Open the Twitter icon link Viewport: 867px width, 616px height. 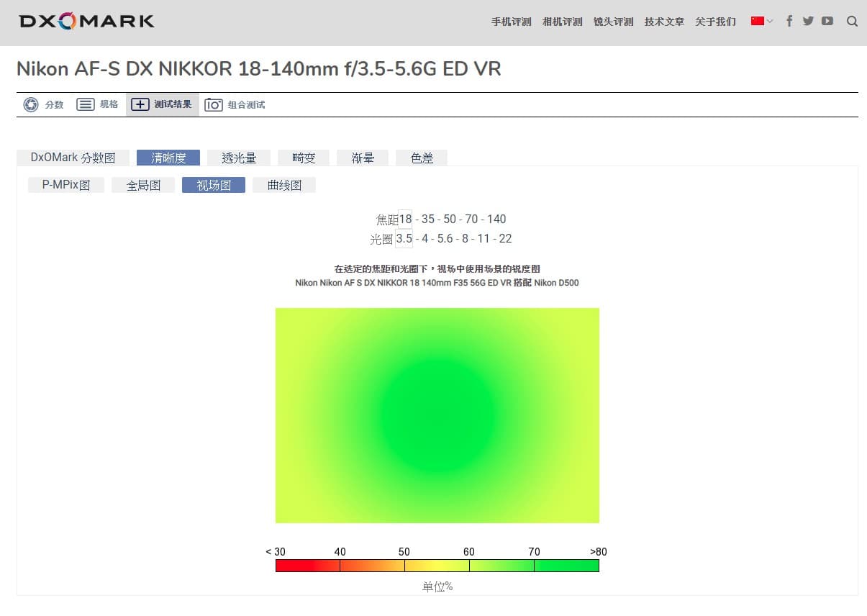click(x=808, y=21)
